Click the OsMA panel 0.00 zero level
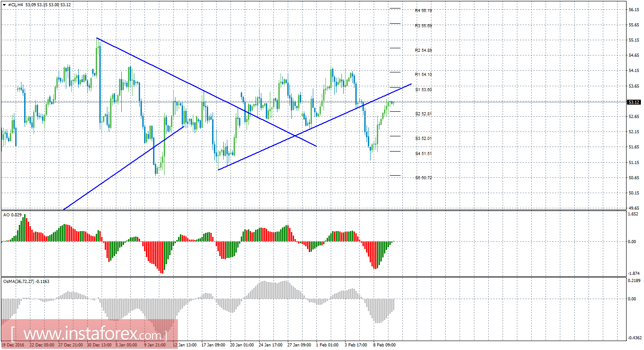Viewport: 644px width, 350px height. click(633, 299)
